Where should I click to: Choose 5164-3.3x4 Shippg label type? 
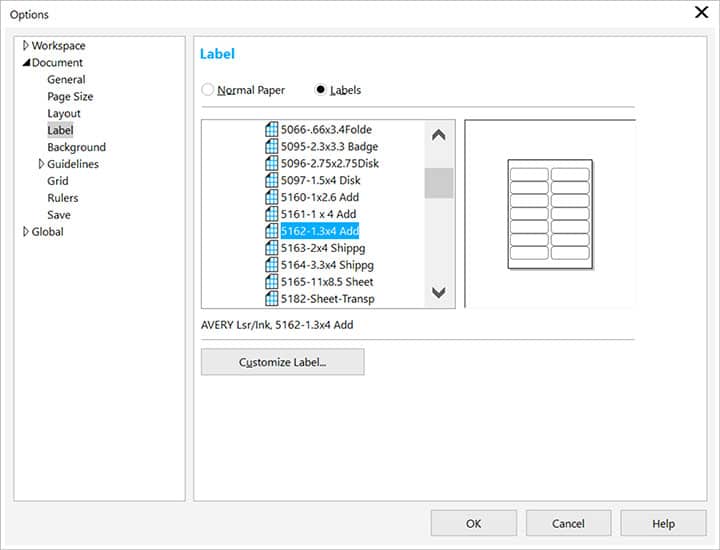327,265
